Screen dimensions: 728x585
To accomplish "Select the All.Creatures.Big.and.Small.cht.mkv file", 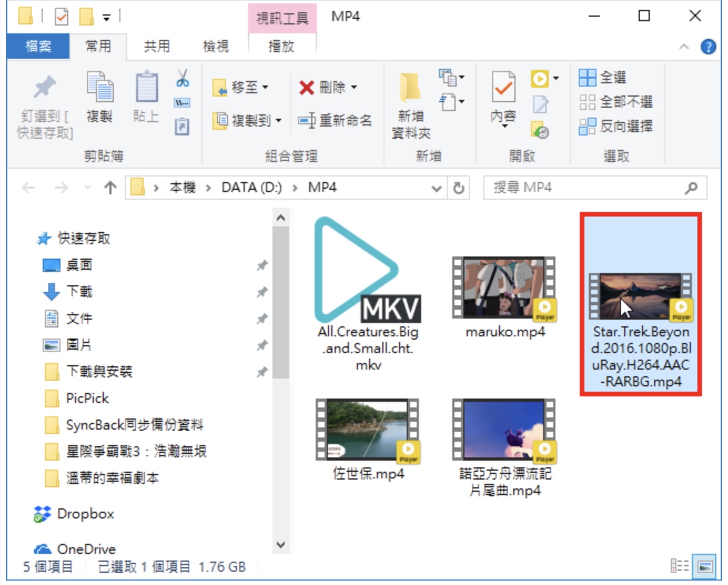I will [x=368, y=294].
